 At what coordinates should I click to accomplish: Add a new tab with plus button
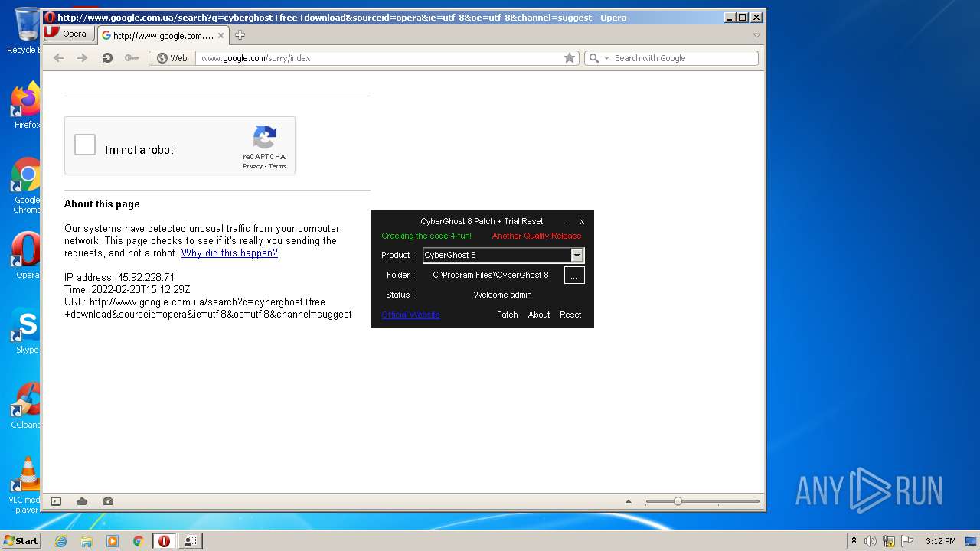coord(240,35)
